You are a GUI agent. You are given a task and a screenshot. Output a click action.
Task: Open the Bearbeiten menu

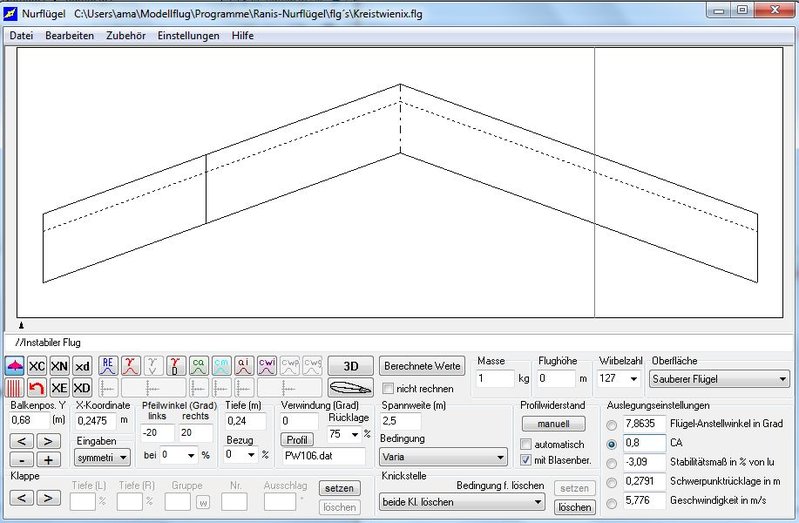coord(69,36)
